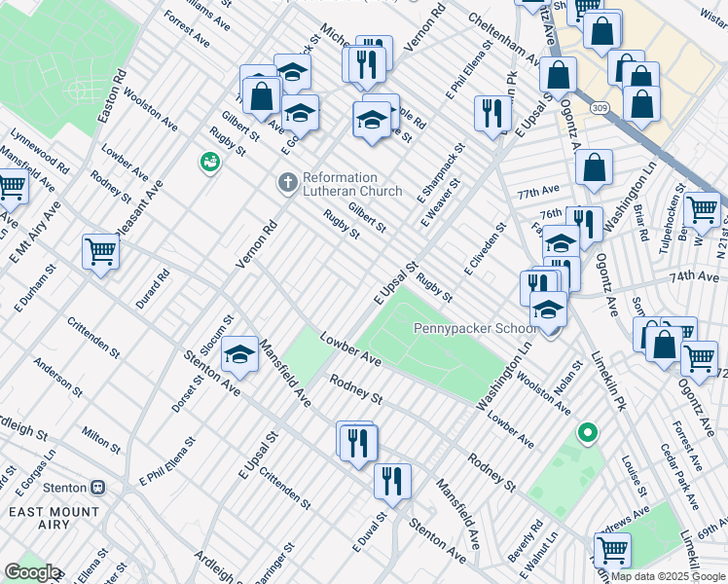This screenshot has width=728, height=584.
Task: Open the restaurant marker below Rodney St on Stenton Ave
Action: (358, 445)
